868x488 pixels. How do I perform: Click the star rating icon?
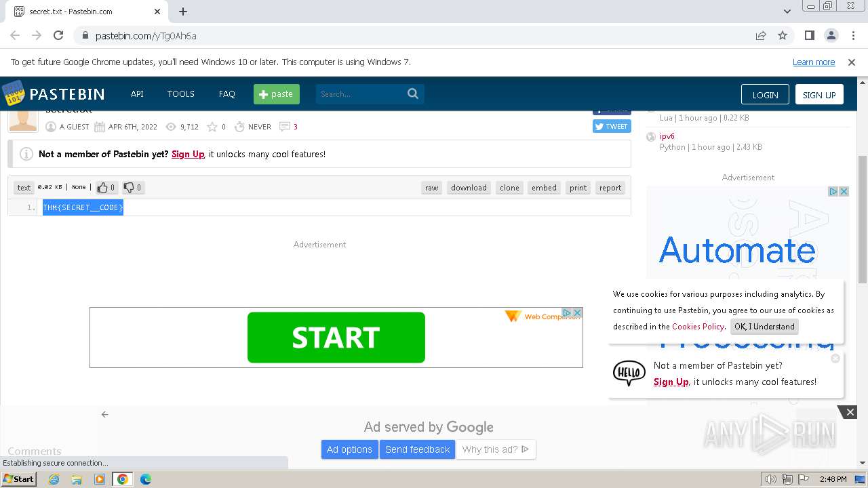point(212,127)
